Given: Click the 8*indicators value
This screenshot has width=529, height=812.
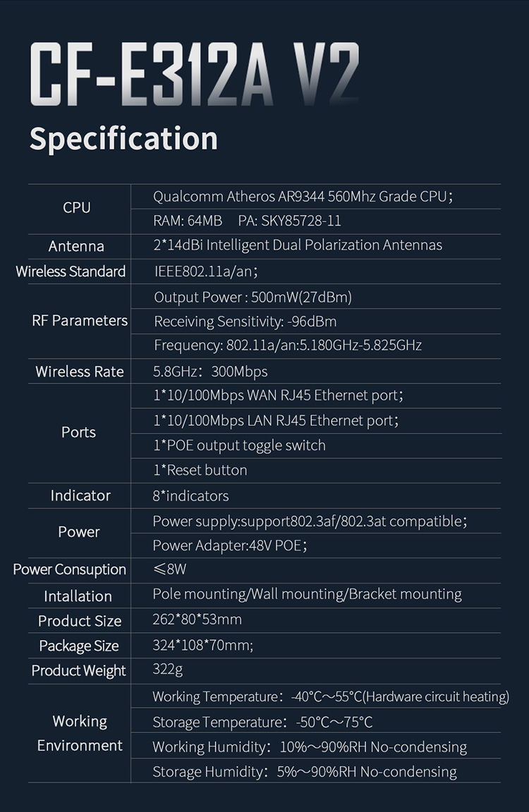Looking at the screenshot, I should pos(190,496).
